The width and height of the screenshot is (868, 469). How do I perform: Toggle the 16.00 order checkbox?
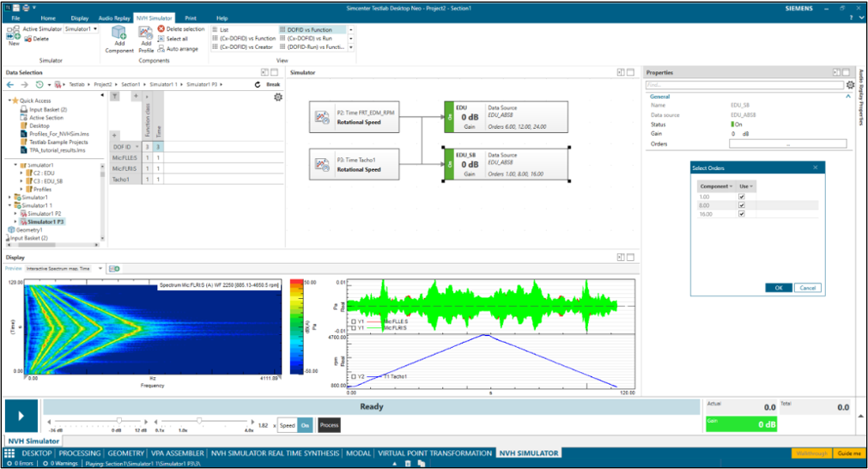[742, 214]
